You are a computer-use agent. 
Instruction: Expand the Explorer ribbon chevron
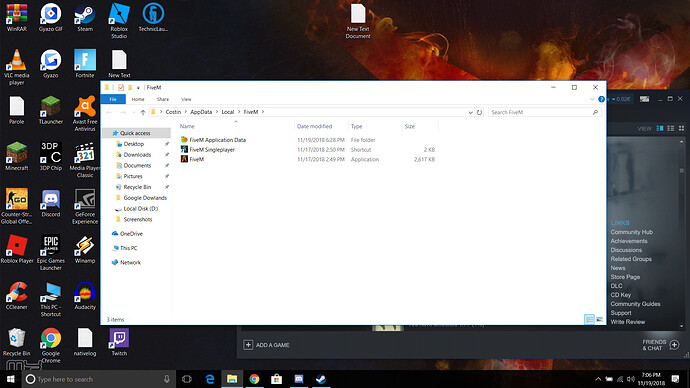pos(592,99)
